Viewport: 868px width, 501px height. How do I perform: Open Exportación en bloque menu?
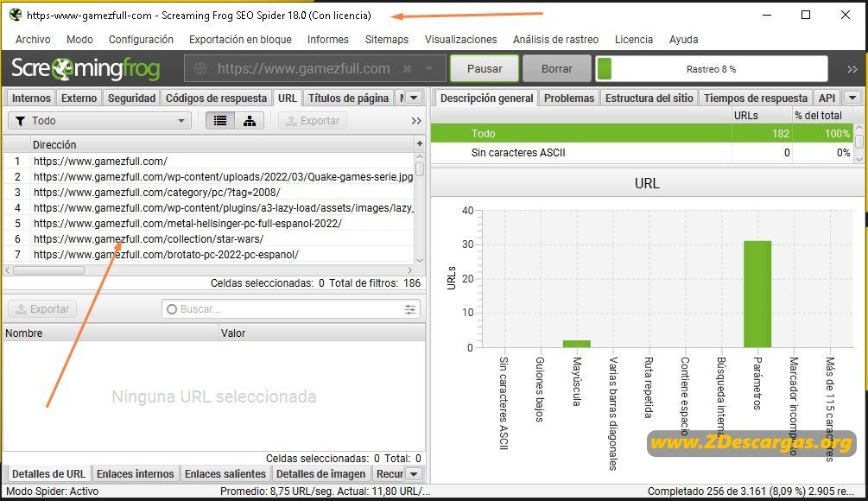pyautogui.click(x=240, y=40)
